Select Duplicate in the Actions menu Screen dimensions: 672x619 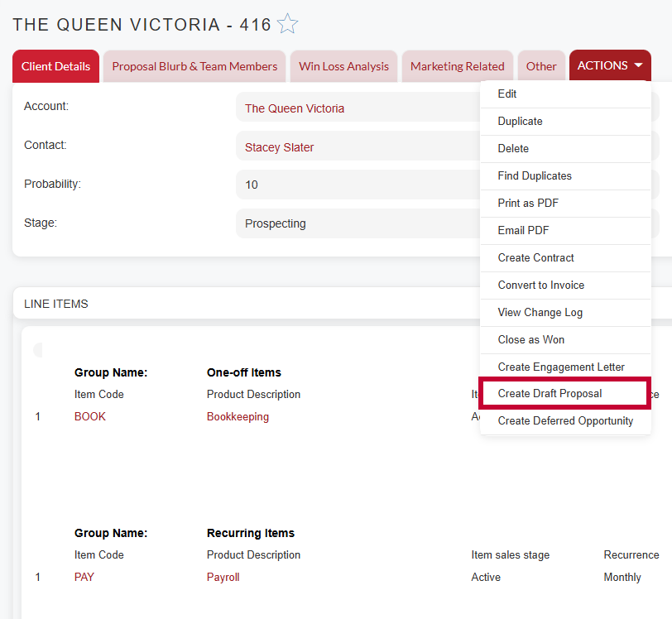pos(565,122)
